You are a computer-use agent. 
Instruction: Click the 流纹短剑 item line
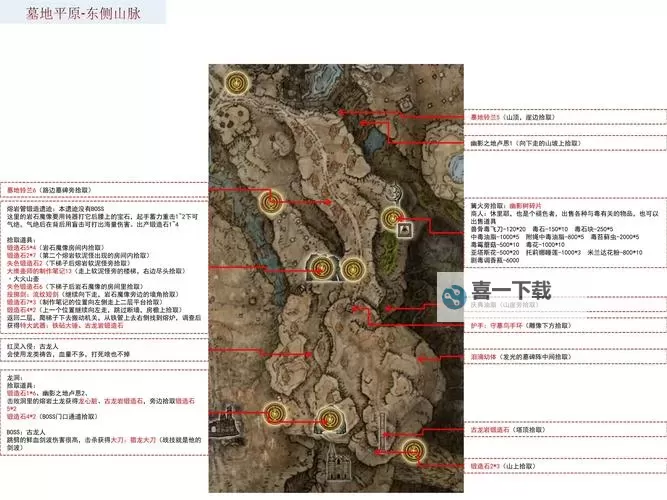91,294
